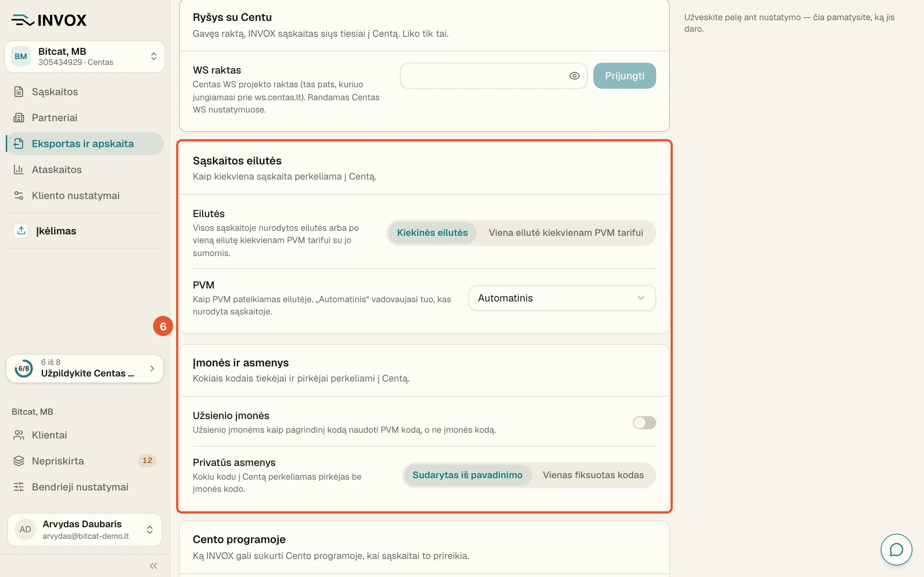
Task: Open the chat bubble icon
Action: pos(896,550)
